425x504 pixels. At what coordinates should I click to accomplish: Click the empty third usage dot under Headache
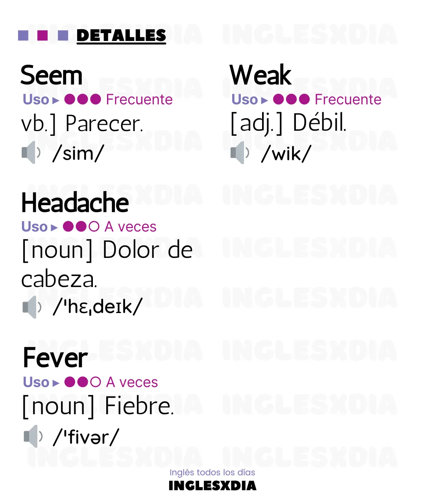(94, 226)
